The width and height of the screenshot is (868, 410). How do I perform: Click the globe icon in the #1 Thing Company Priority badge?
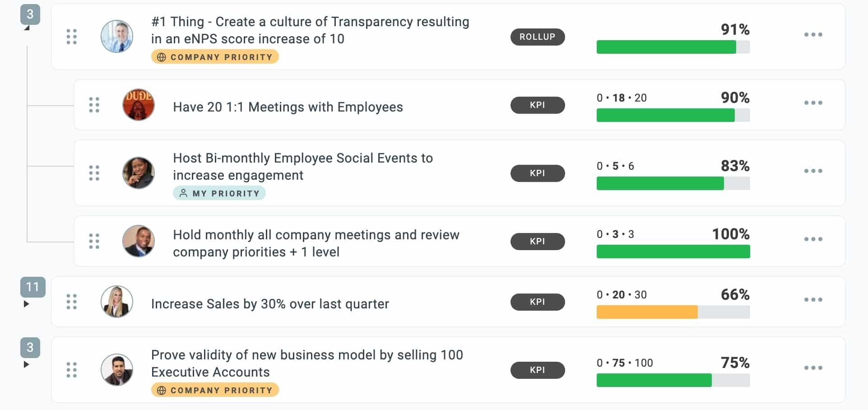click(x=161, y=57)
